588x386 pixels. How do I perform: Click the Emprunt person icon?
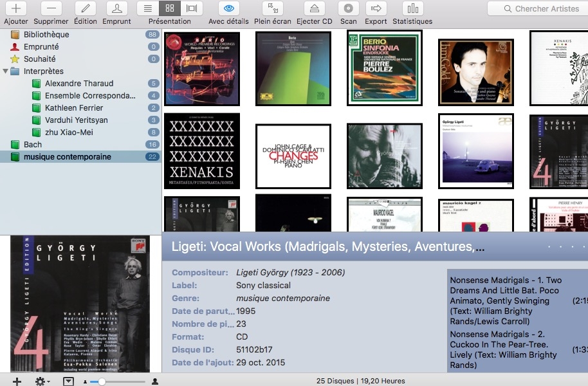pyautogui.click(x=116, y=9)
